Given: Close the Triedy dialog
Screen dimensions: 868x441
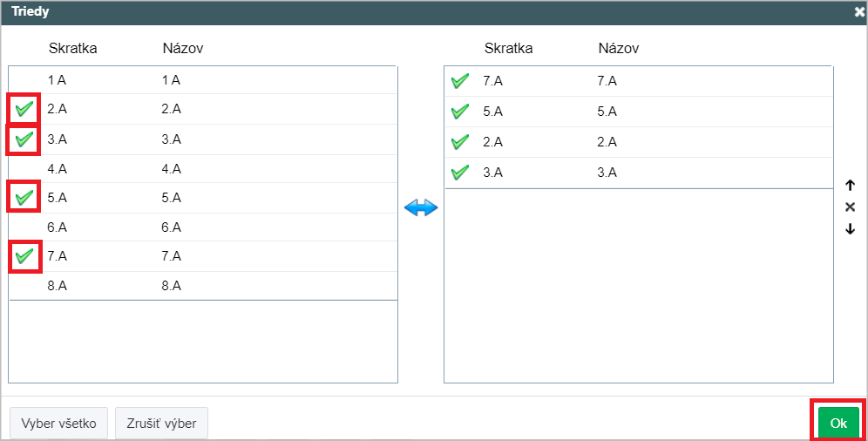Looking at the screenshot, I should [859, 11].
